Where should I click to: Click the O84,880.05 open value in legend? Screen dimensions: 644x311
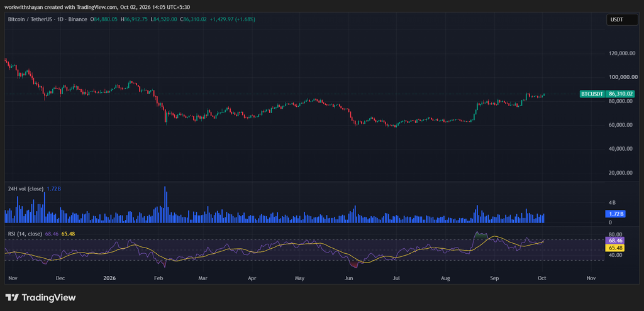pos(104,19)
